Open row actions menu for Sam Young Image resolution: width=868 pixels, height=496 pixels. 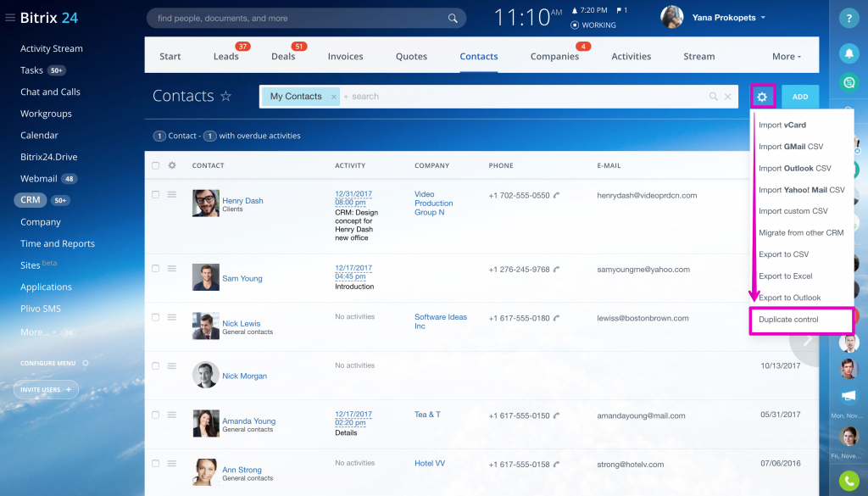pos(172,269)
